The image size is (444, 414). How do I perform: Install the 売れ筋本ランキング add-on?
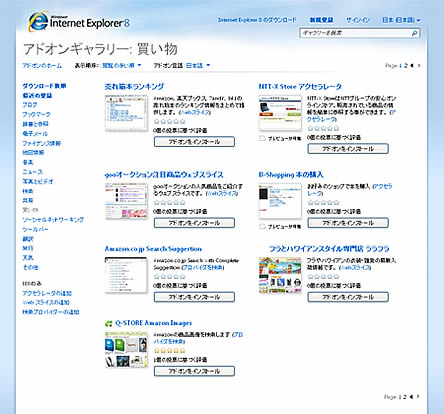194,142
